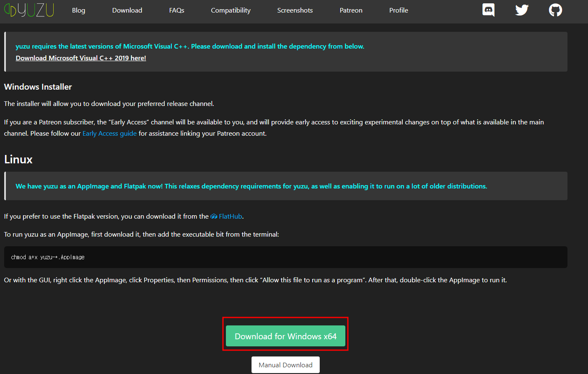This screenshot has width=588, height=374.
Task: Open the FlatHub link
Action: (x=231, y=217)
